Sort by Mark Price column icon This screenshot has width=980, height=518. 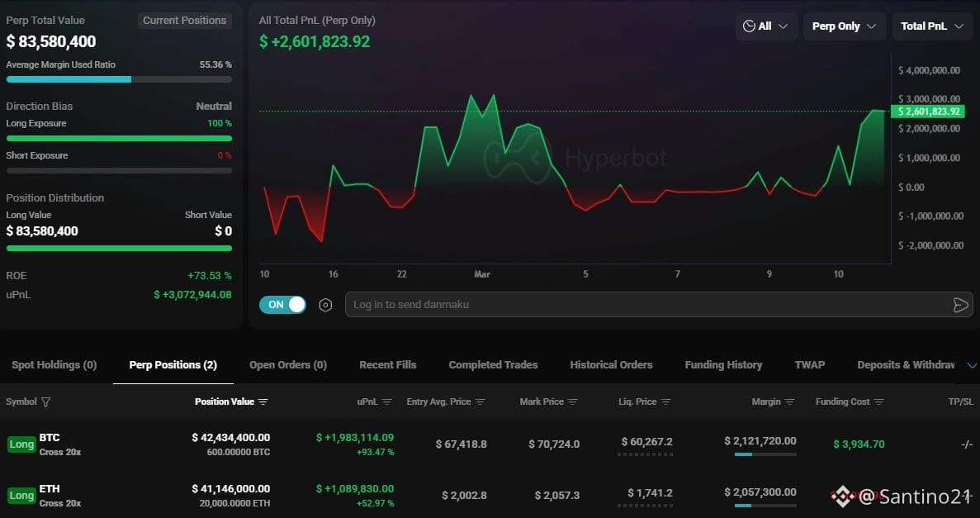point(572,402)
